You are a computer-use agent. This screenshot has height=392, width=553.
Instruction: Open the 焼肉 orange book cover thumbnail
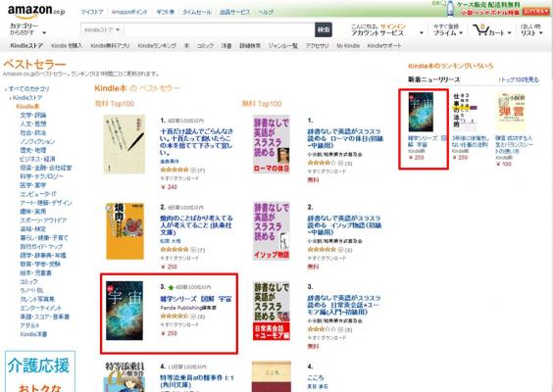[125, 231]
